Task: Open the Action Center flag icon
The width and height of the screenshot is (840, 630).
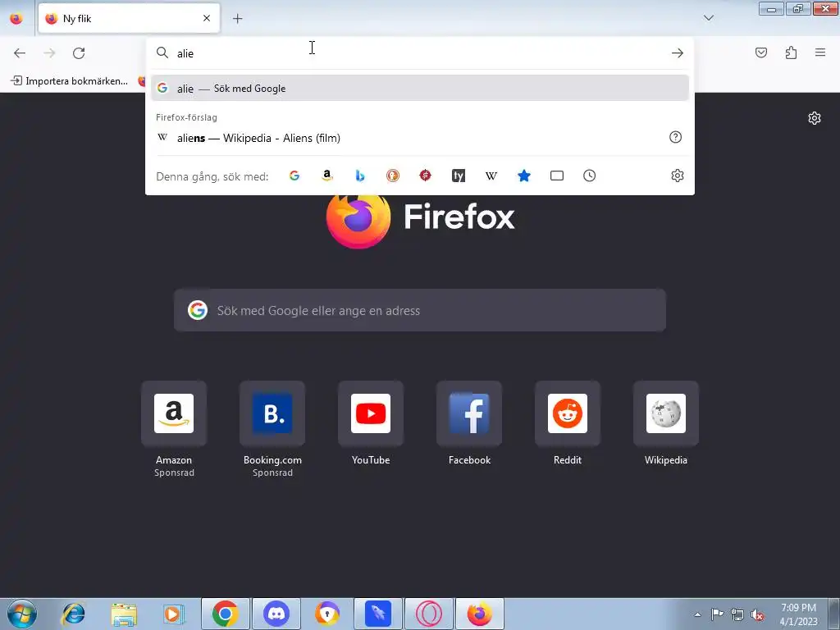Action: coord(717,614)
